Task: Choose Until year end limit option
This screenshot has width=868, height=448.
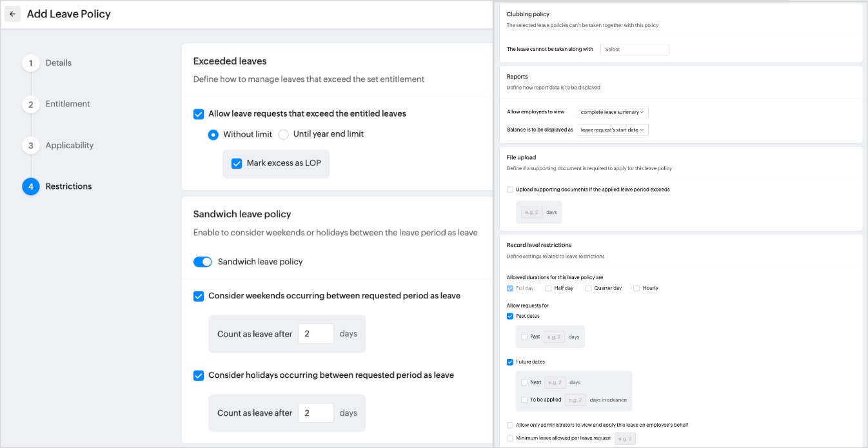Action: pos(284,135)
